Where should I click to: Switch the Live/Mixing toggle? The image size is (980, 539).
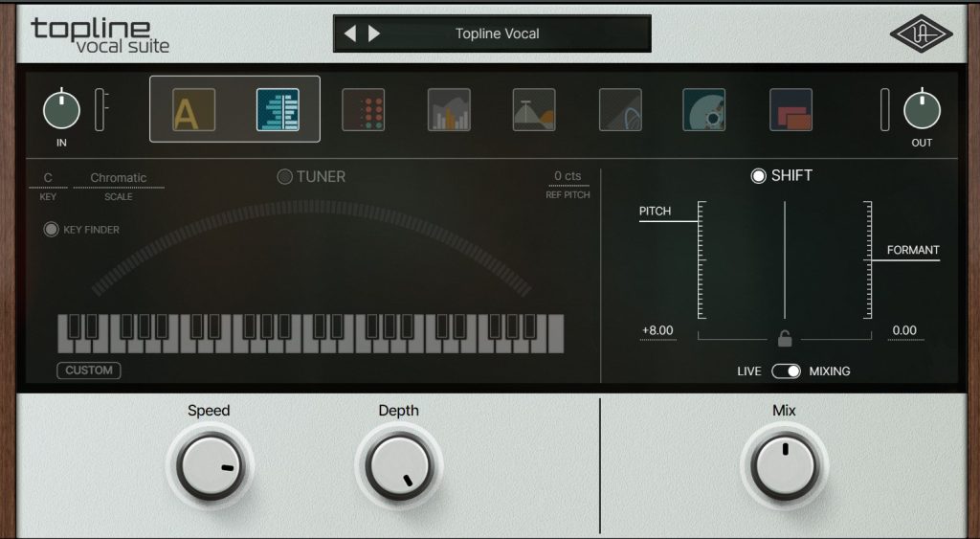[786, 371]
